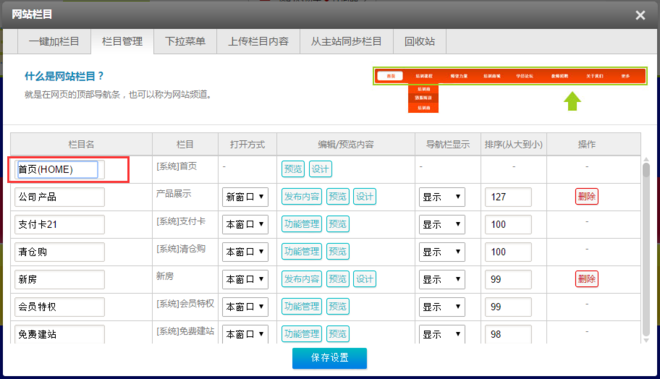Click sort field 100 for 支付卡21
Image resolution: width=660 pixels, height=379 pixels.
pyautogui.click(x=508, y=224)
